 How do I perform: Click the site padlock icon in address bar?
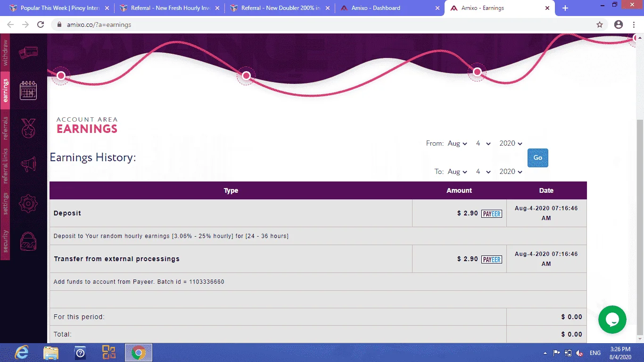tap(59, 25)
